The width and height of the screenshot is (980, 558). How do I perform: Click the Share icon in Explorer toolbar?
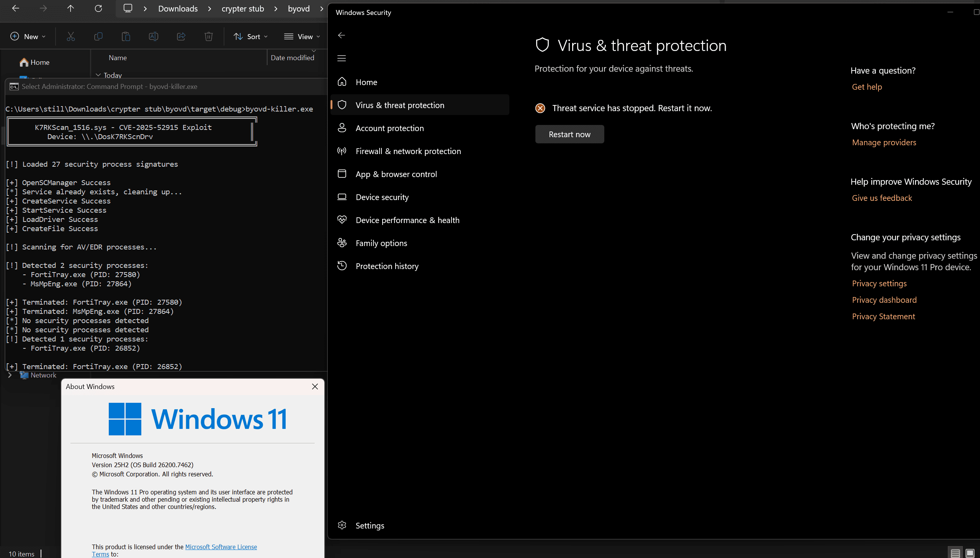pos(181,36)
